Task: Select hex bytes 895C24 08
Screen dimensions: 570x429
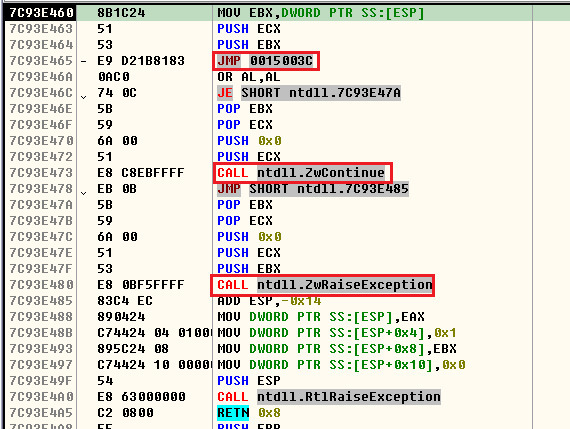Action: click(x=133, y=349)
